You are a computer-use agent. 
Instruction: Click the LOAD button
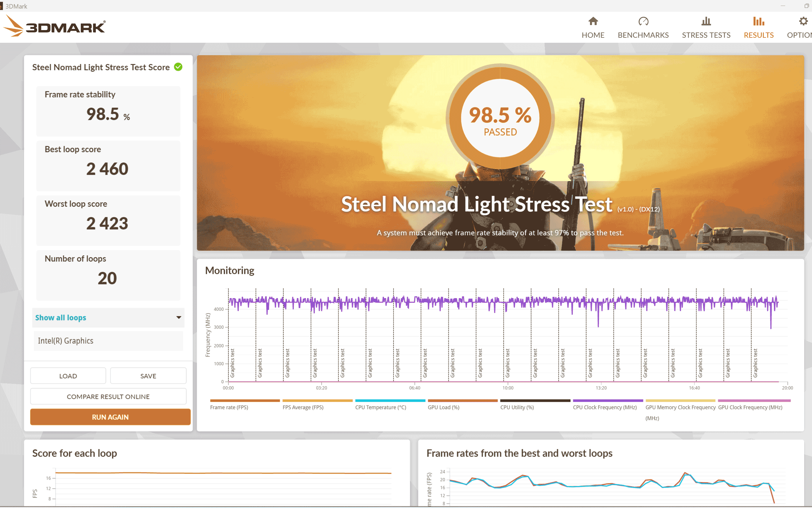(x=68, y=376)
